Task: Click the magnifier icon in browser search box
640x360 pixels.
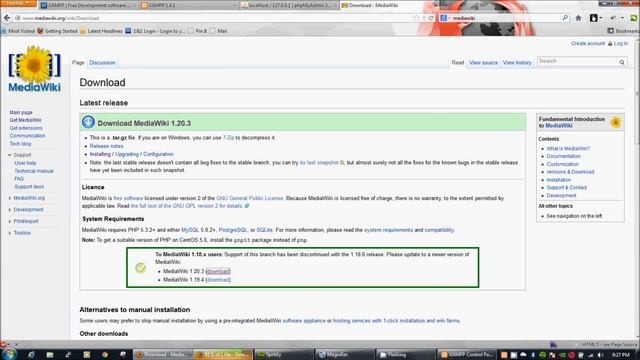Action: [x=565, y=18]
